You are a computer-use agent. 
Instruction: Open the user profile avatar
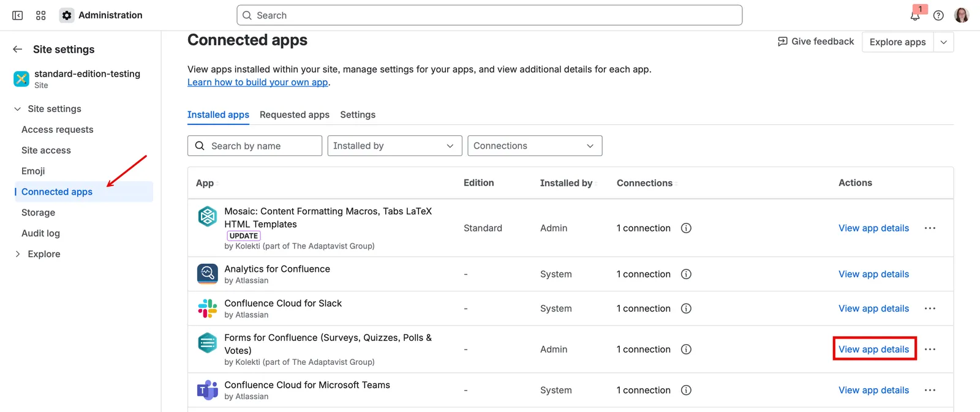tap(962, 15)
